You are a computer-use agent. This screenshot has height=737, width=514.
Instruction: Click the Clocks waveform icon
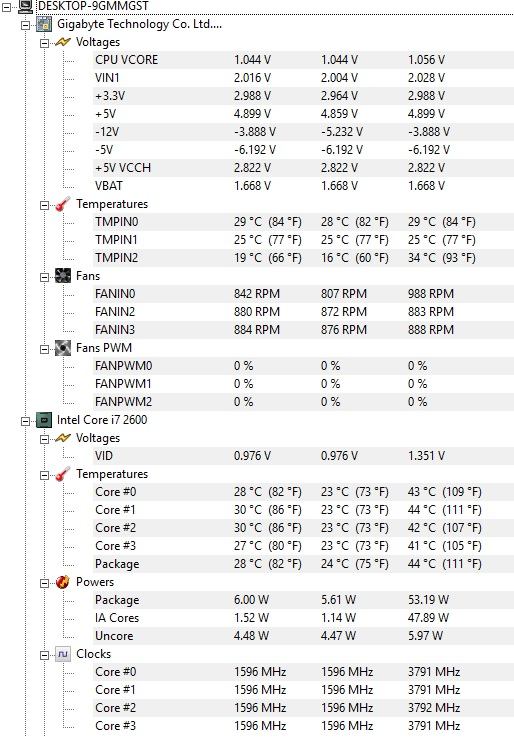click(63, 654)
